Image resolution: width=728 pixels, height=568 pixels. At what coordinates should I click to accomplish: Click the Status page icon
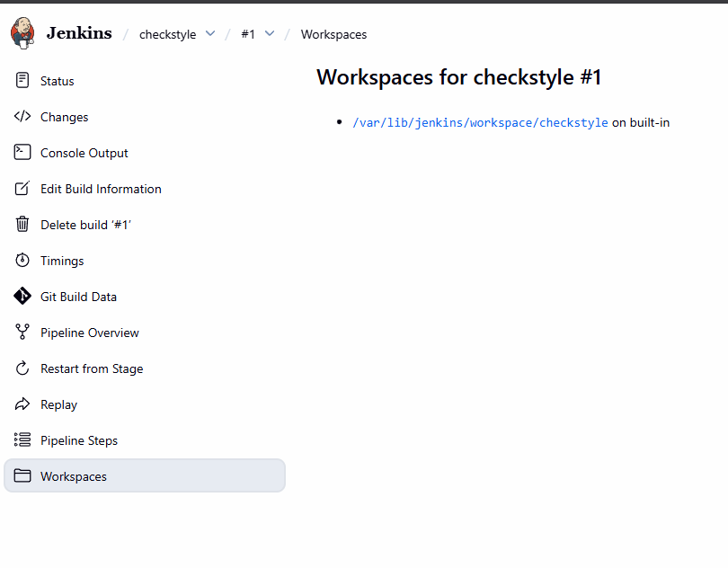pyautogui.click(x=22, y=80)
